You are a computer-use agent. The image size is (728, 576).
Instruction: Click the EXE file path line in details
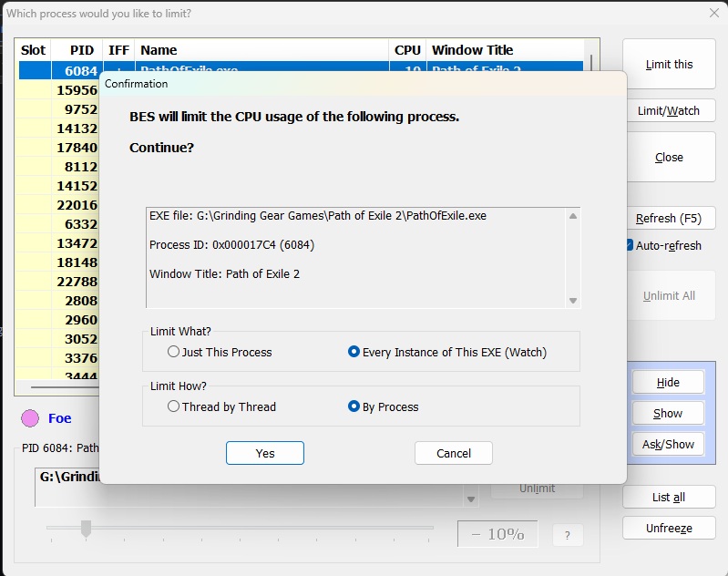tap(318, 216)
